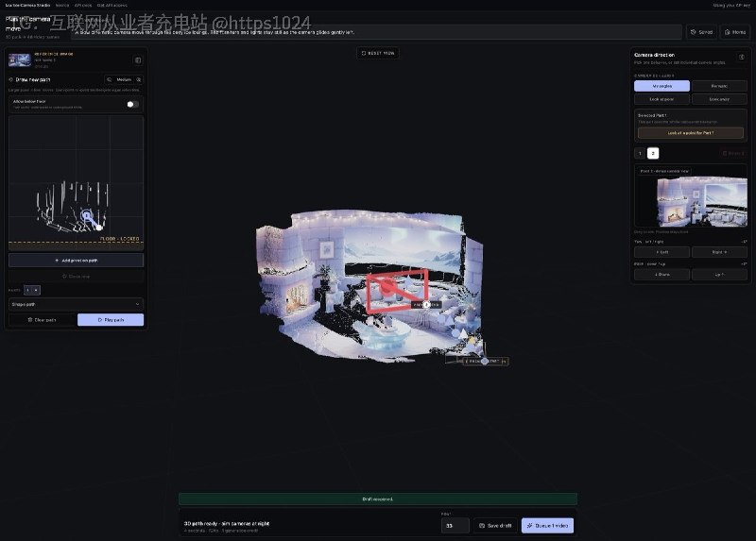Click the frames number input field

coord(455,526)
